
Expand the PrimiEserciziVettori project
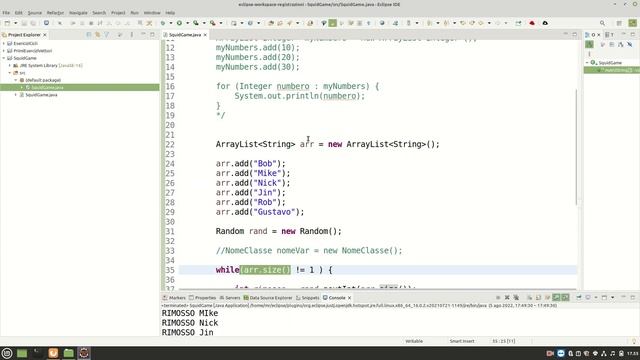pyautogui.click(x=4, y=51)
